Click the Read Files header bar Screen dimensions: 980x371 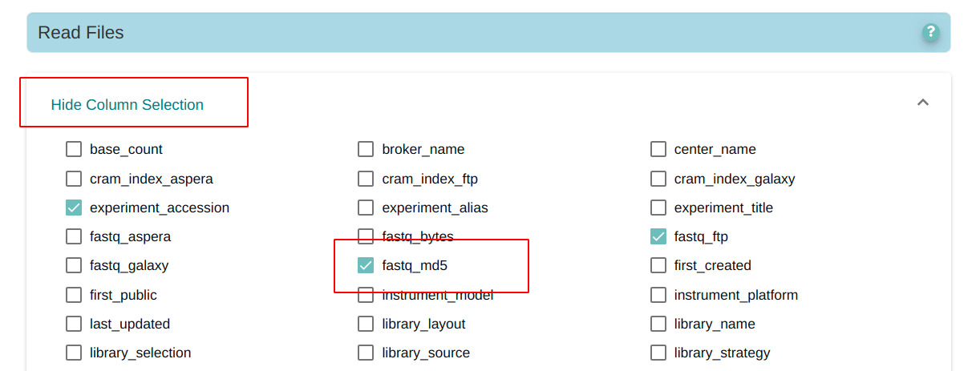pyautogui.click(x=488, y=33)
